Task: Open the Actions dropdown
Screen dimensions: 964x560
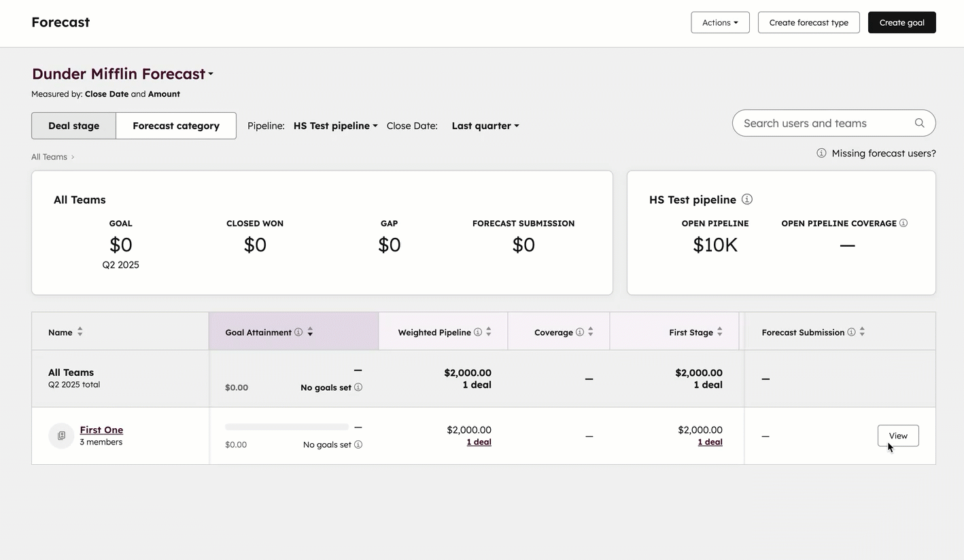Action: click(720, 22)
